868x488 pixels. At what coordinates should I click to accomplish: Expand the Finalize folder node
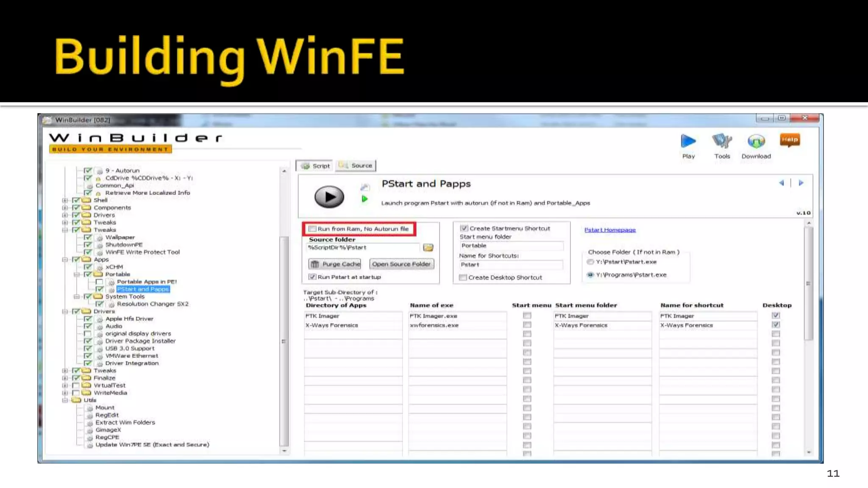(x=65, y=378)
